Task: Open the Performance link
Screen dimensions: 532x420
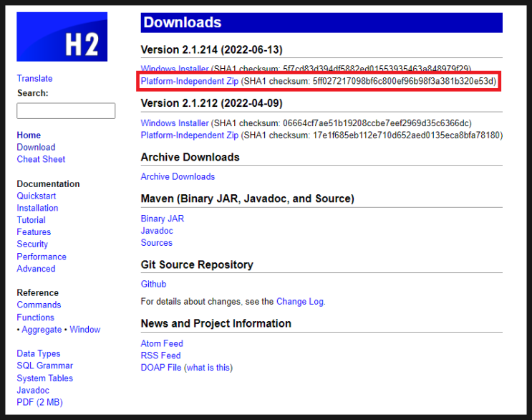Action: (x=42, y=257)
